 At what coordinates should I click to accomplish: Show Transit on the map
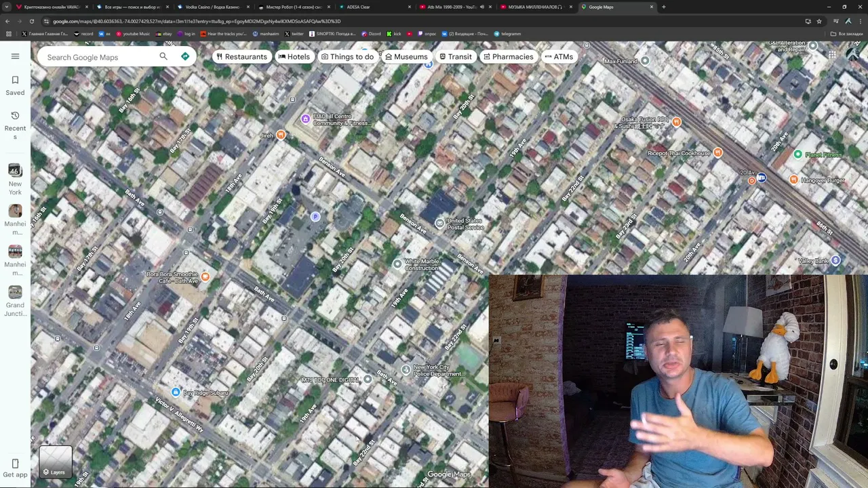pos(455,57)
